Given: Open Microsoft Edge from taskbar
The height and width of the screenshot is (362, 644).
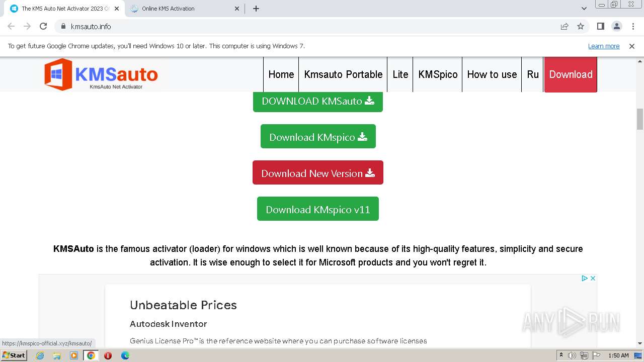Looking at the screenshot, I should [x=125, y=355].
